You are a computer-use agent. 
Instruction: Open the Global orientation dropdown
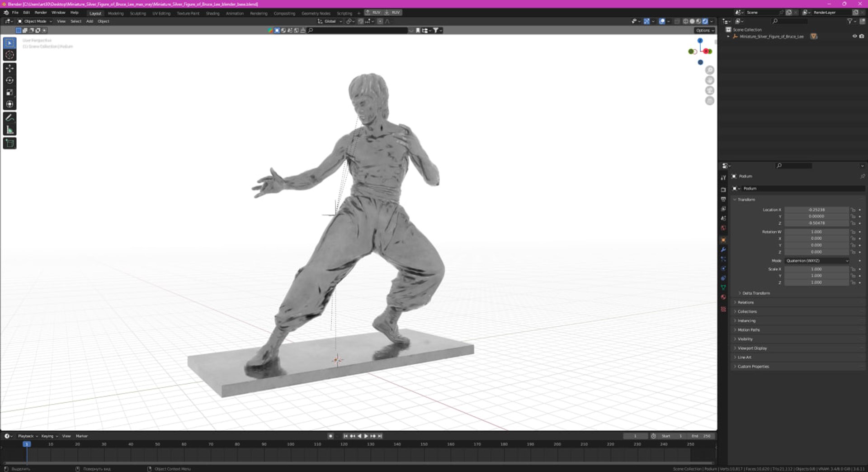(x=330, y=21)
